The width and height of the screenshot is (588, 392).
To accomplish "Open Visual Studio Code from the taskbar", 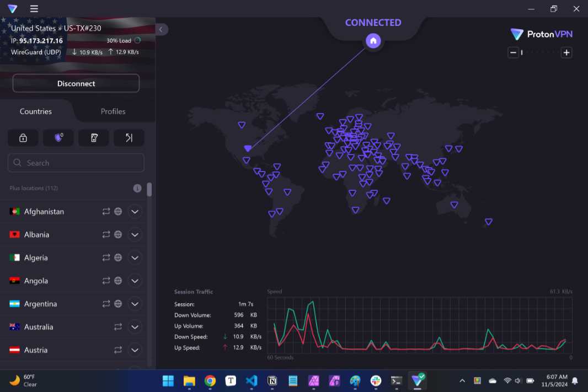I will click(x=252, y=380).
